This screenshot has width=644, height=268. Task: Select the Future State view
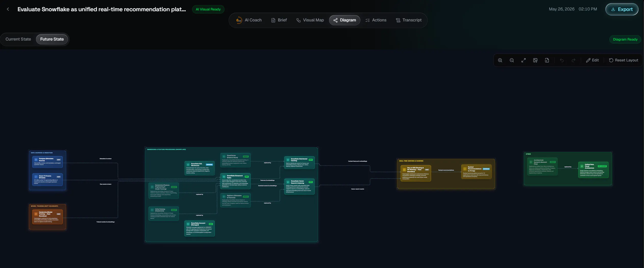(52, 39)
